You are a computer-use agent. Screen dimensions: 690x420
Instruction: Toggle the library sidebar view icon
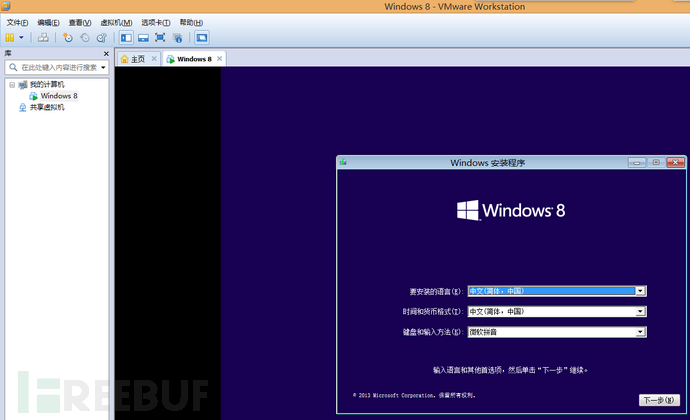(x=126, y=37)
